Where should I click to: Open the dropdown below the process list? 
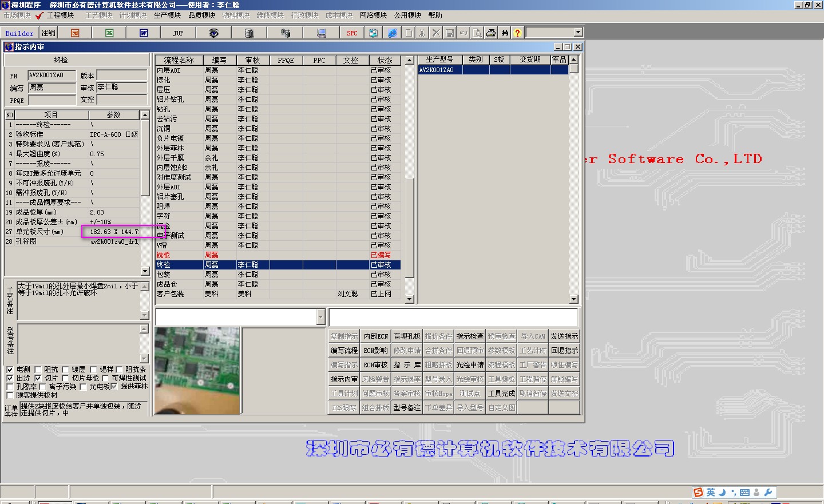pos(320,317)
